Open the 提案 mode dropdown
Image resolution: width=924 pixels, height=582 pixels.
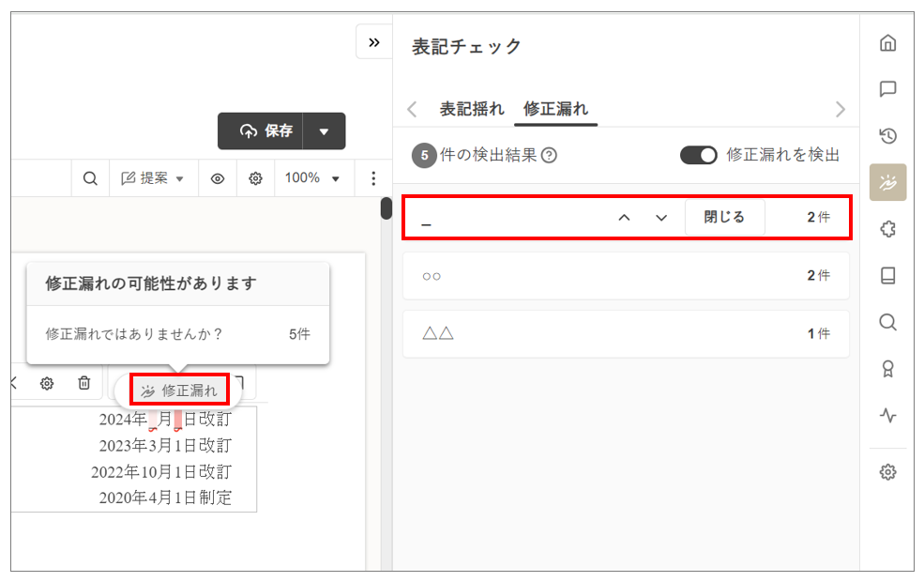coord(150,178)
